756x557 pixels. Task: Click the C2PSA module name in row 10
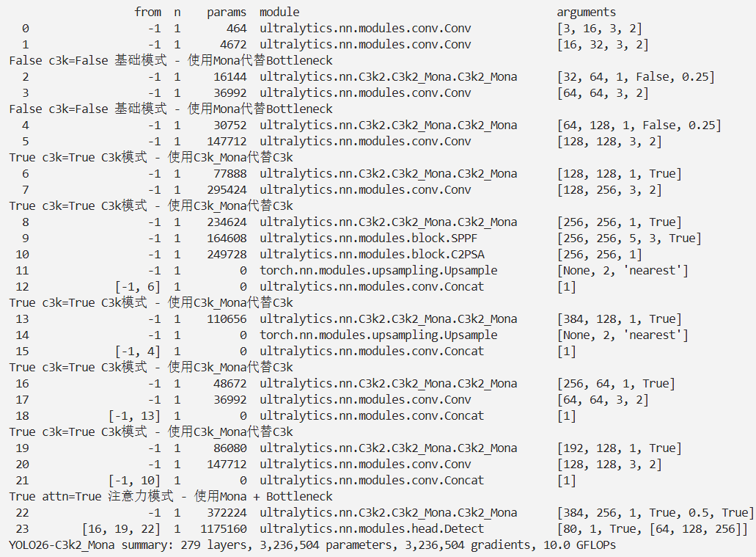point(372,255)
